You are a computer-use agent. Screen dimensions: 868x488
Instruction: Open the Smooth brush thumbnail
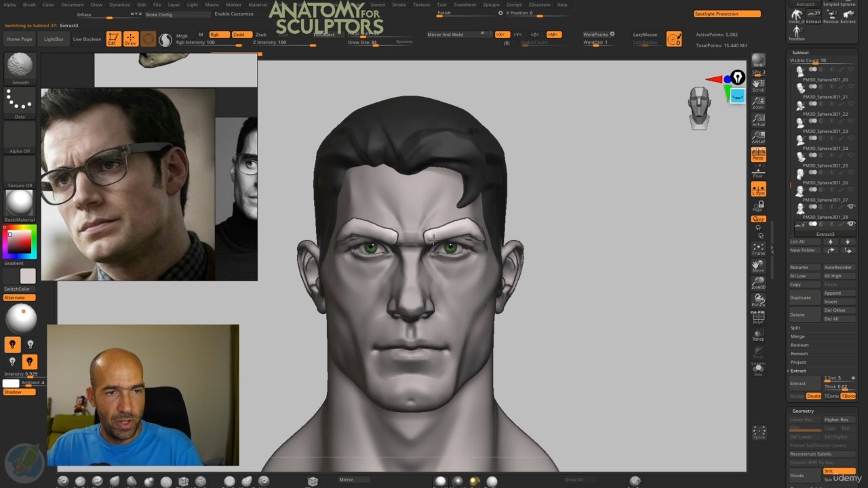(20, 67)
